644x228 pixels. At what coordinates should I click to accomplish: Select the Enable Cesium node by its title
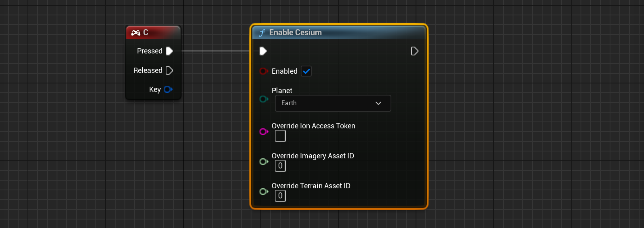point(295,33)
